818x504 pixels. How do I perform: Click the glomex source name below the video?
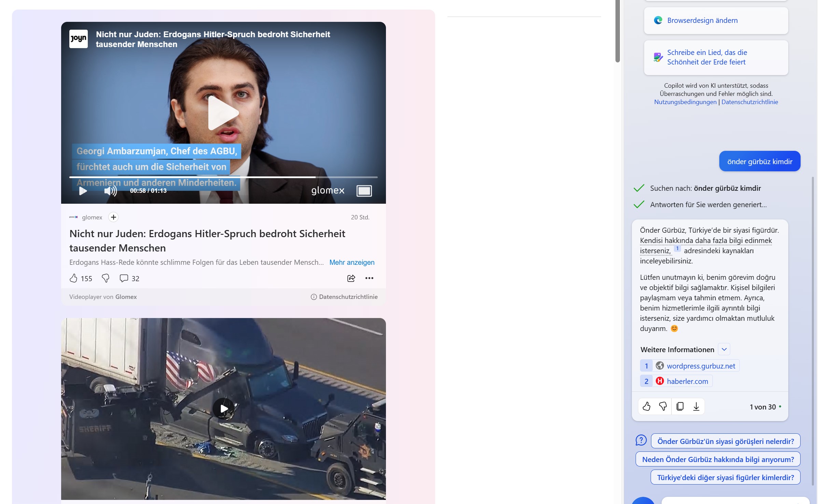click(92, 217)
